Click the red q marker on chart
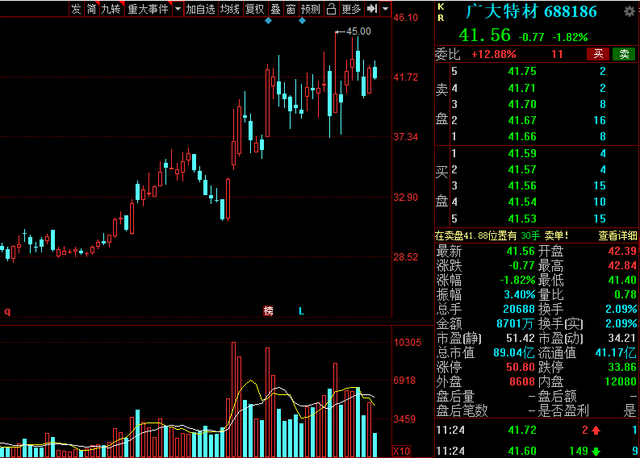The height and width of the screenshot is (458, 640). coord(7,312)
